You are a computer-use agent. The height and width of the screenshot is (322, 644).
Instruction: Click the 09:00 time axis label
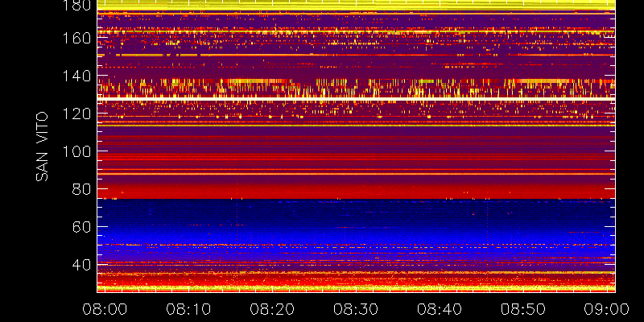click(x=607, y=309)
